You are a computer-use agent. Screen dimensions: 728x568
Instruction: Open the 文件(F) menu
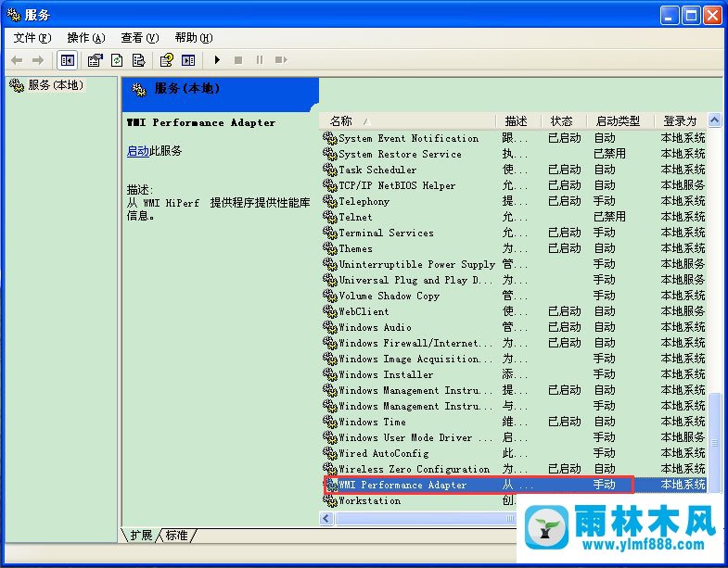pyautogui.click(x=32, y=38)
